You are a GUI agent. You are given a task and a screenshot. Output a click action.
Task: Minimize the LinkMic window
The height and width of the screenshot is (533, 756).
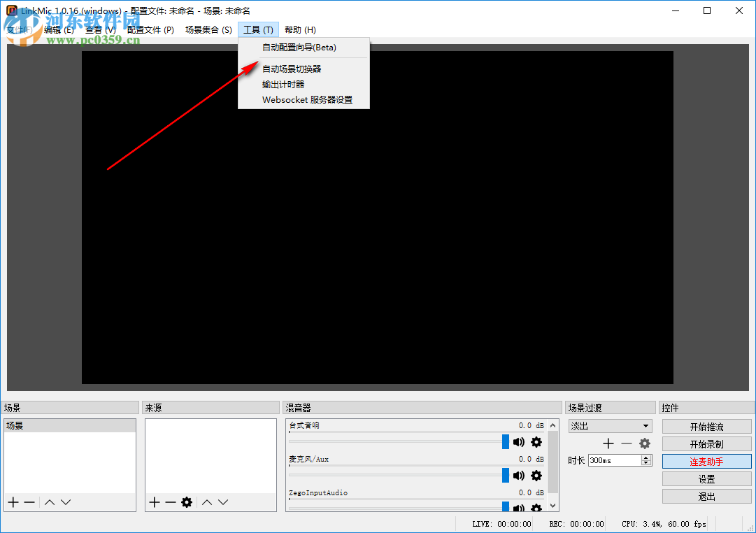click(676, 10)
